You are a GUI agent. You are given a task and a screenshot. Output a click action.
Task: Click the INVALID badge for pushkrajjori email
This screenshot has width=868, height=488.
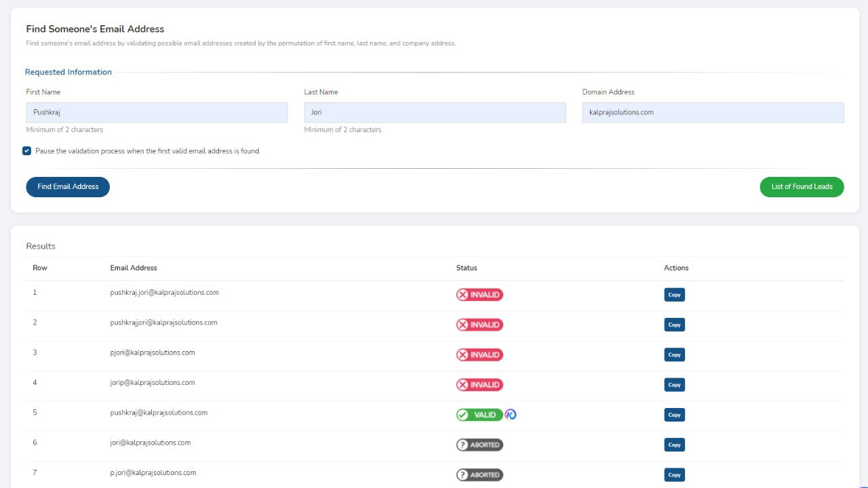click(x=479, y=325)
